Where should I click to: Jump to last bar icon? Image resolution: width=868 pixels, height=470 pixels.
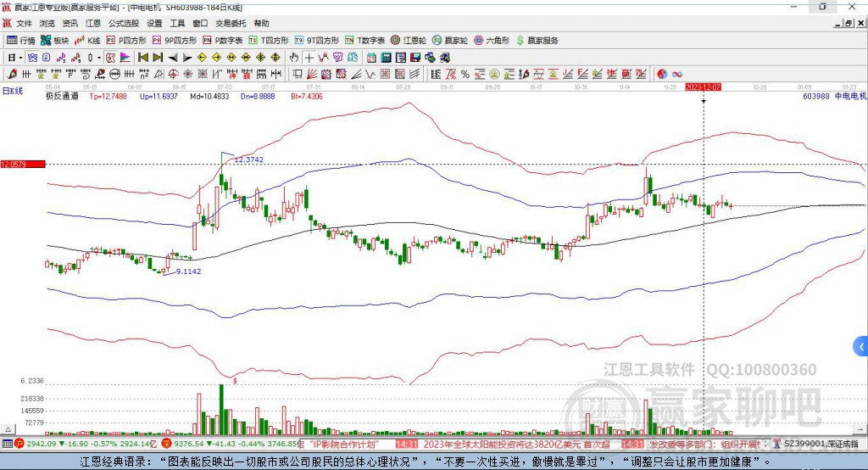pyautogui.click(x=158, y=58)
